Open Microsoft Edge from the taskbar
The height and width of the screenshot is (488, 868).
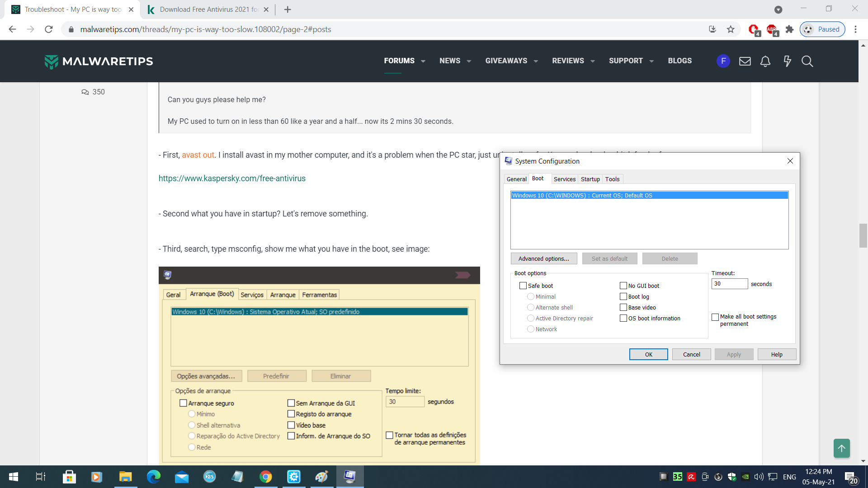click(x=154, y=477)
